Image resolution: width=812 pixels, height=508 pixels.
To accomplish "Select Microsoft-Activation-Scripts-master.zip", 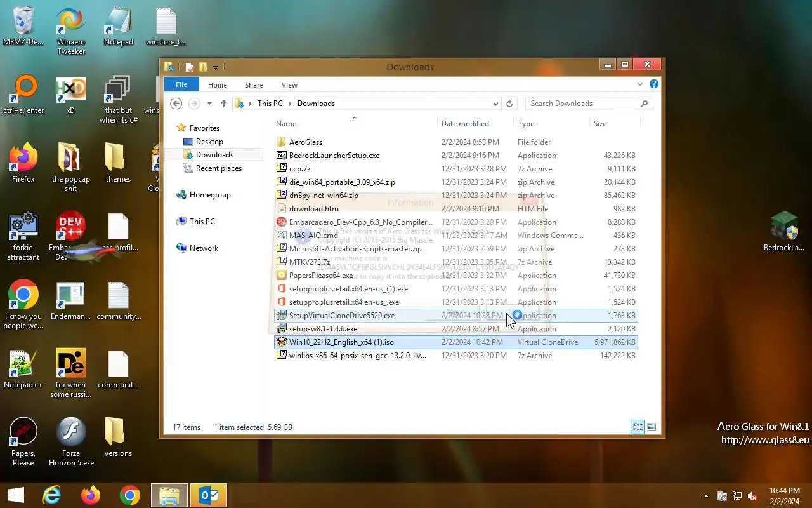I will (455, 249).
